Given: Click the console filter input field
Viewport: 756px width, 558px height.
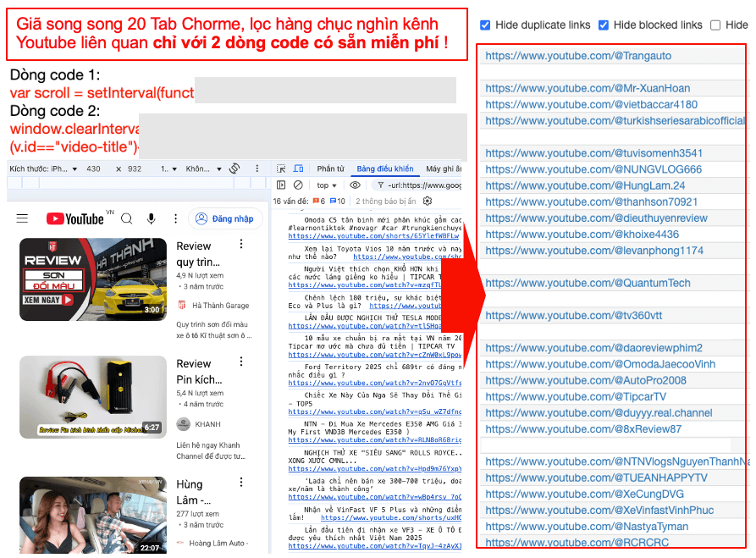Looking at the screenshot, I should 418,185.
